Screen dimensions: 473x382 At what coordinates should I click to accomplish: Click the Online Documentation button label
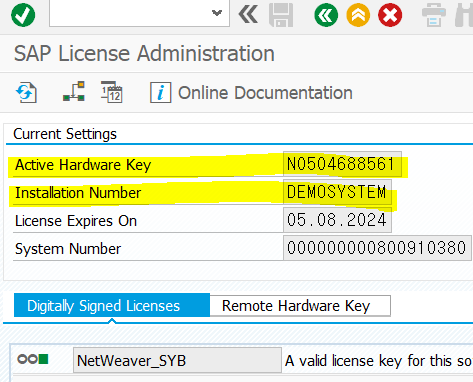265,93
